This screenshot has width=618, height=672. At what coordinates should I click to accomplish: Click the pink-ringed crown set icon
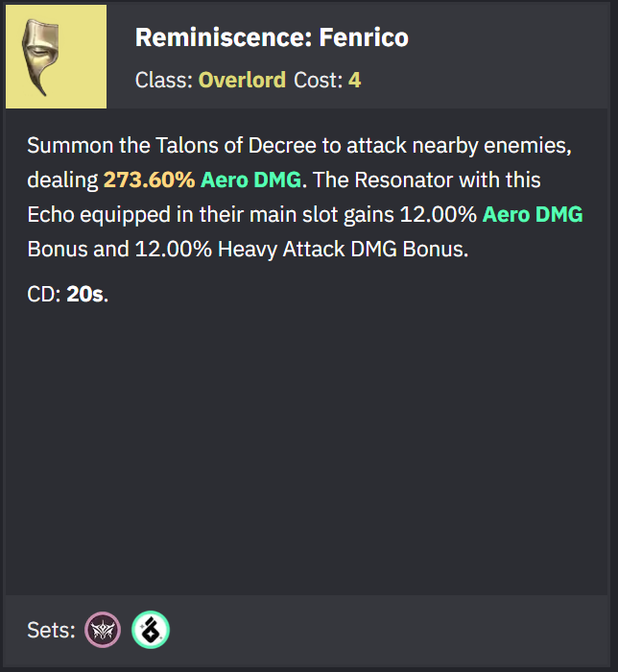[103, 630]
